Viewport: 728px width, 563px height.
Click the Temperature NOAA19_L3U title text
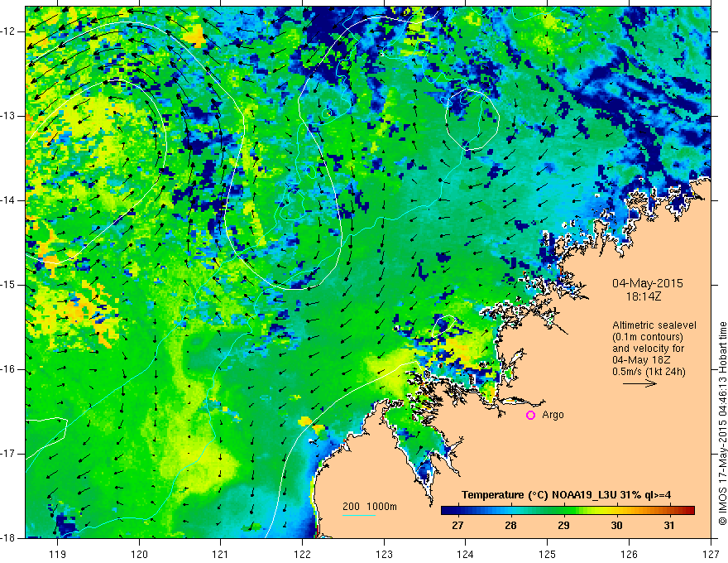tap(566, 495)
